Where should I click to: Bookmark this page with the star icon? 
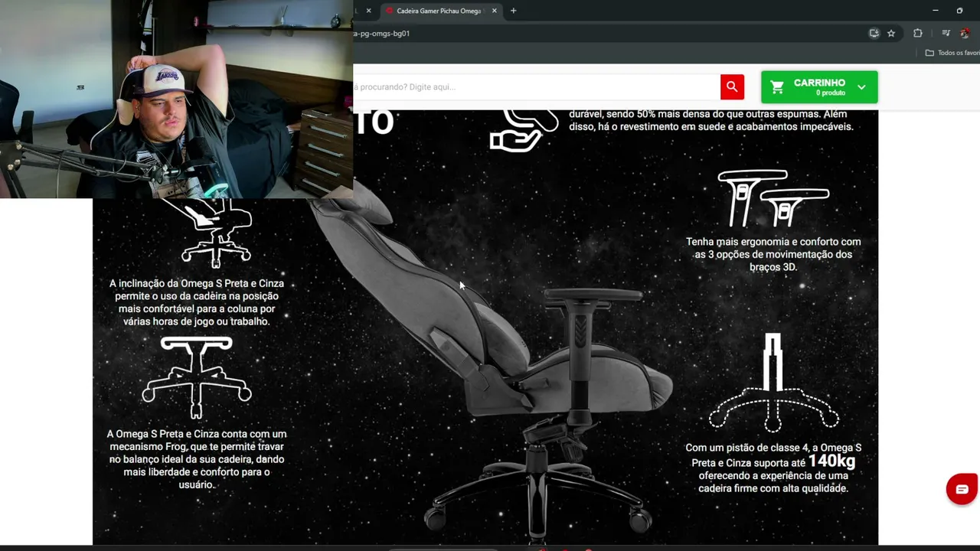(891, 34)
